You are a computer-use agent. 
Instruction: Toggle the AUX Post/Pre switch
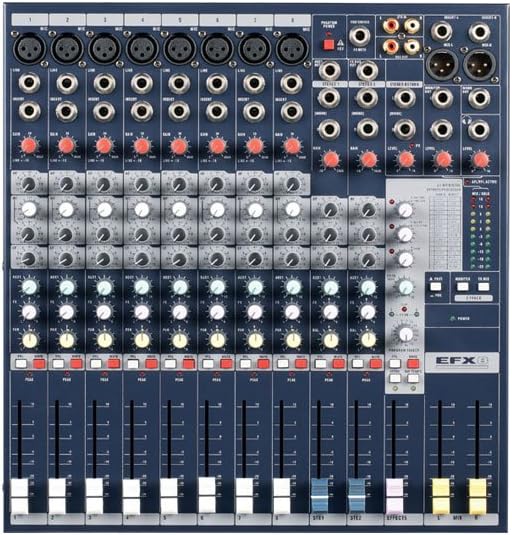[x=436, y=287]
